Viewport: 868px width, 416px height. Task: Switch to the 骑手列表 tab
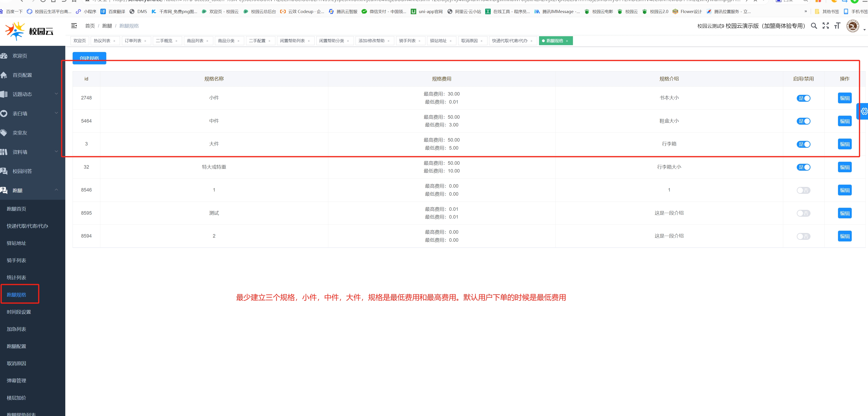pos(411,41)
